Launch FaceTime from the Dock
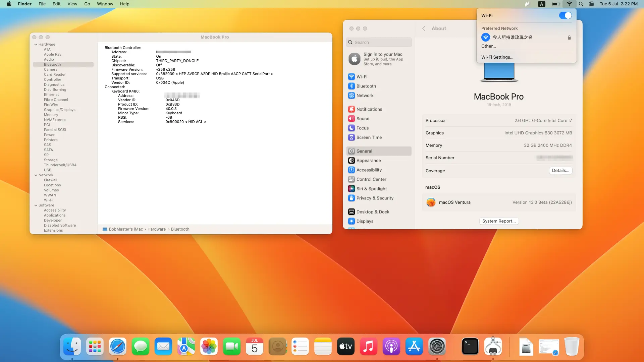644x362 pixels. 232,346
